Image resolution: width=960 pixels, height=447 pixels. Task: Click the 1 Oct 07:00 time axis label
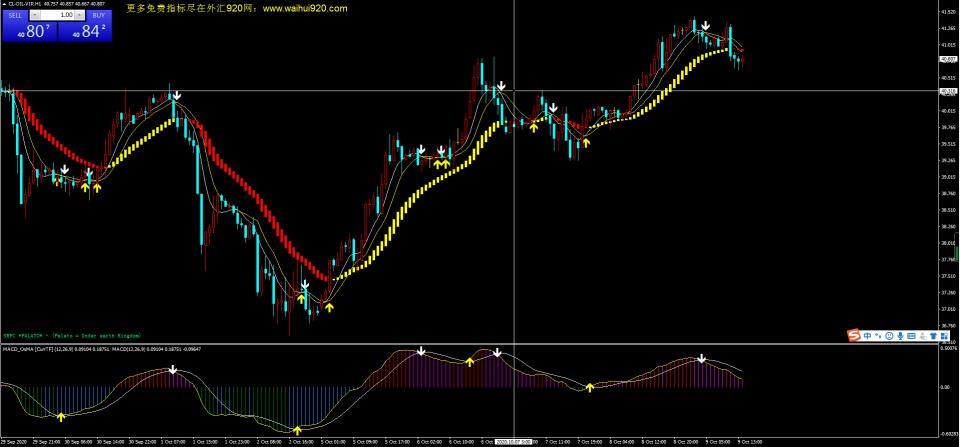click(173, 441)
